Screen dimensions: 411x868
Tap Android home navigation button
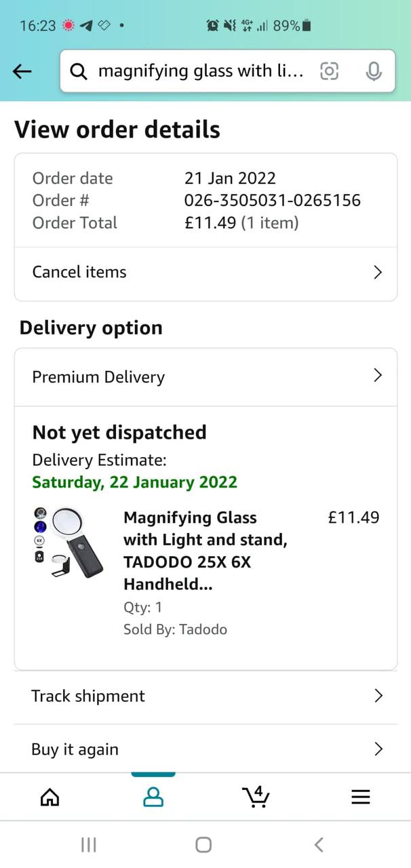[203, 844]
